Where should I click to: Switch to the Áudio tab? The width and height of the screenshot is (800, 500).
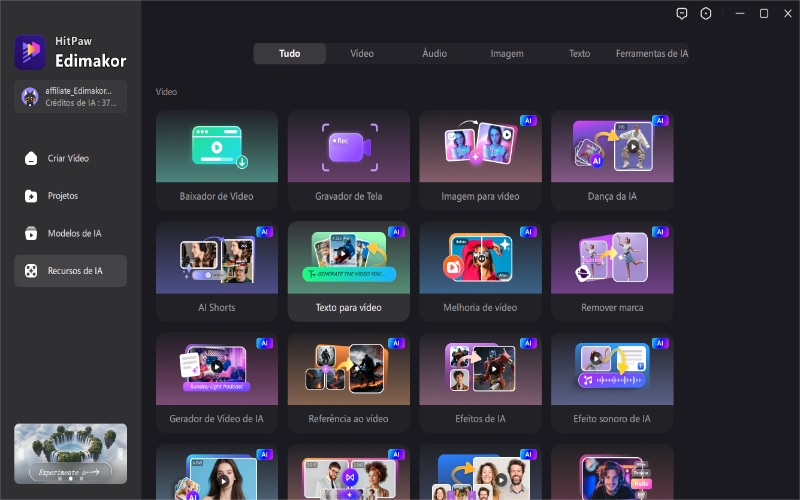[435, 54]
